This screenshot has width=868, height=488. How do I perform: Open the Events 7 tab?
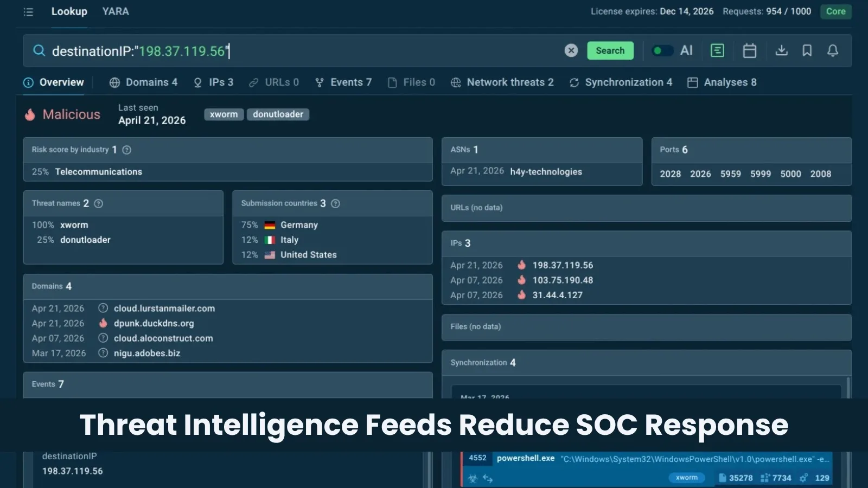(343, 82)
